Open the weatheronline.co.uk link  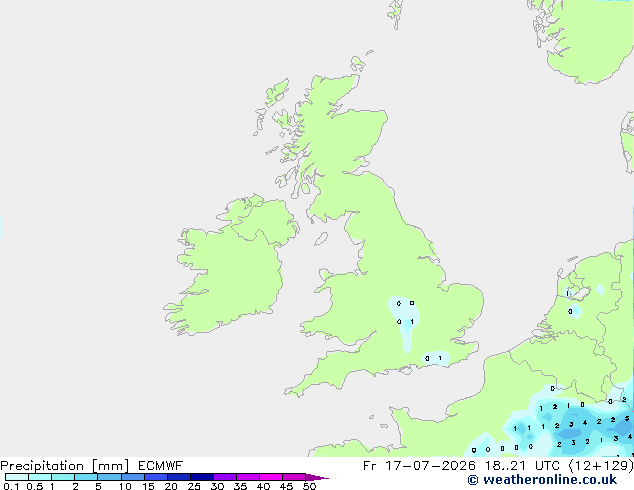pos(542,480)
